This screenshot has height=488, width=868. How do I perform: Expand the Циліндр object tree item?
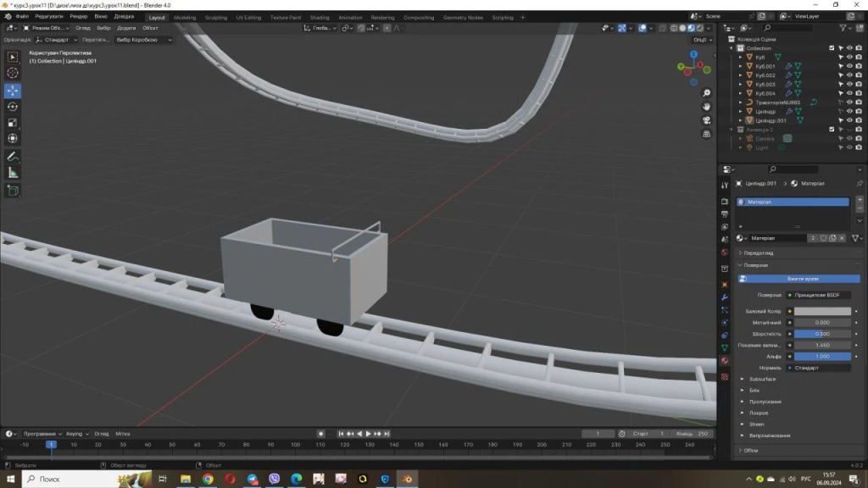(x=740, y=112)
